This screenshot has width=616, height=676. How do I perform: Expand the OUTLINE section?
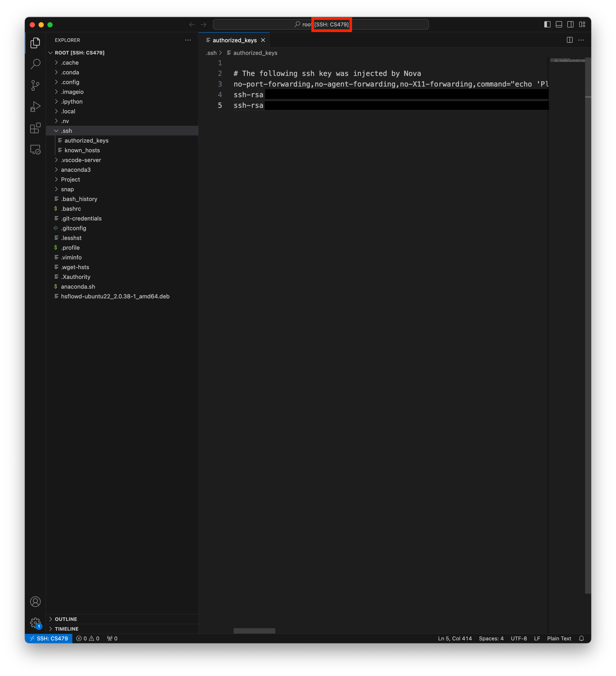tap(66, 619)
